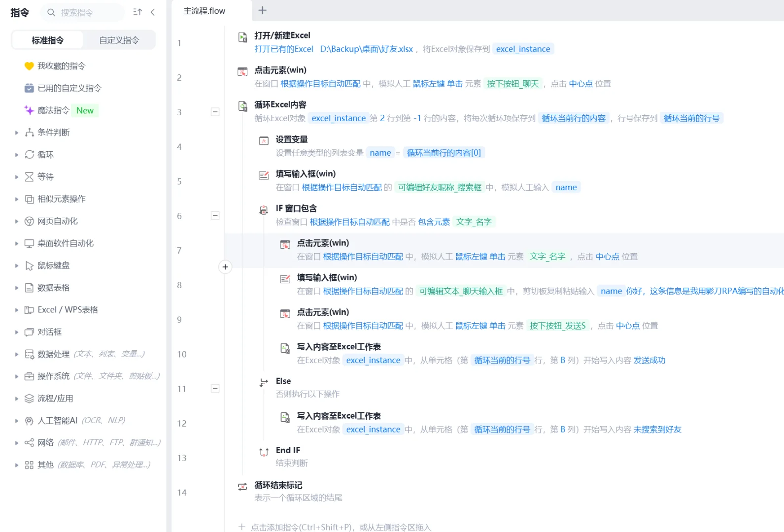Expand the 流程/应用 category arrow
This screenshot has height=532, width=784.
16,399
